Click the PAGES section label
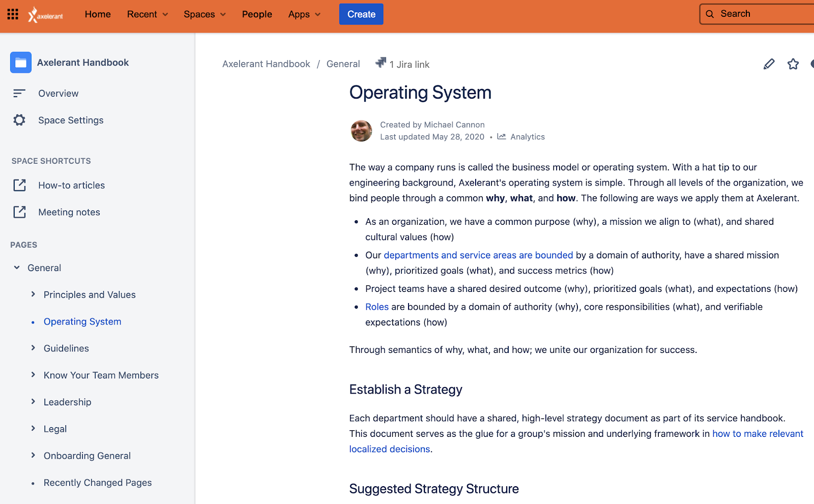The image size is (814, 504). pyautogui.click(x=24, y=245)
